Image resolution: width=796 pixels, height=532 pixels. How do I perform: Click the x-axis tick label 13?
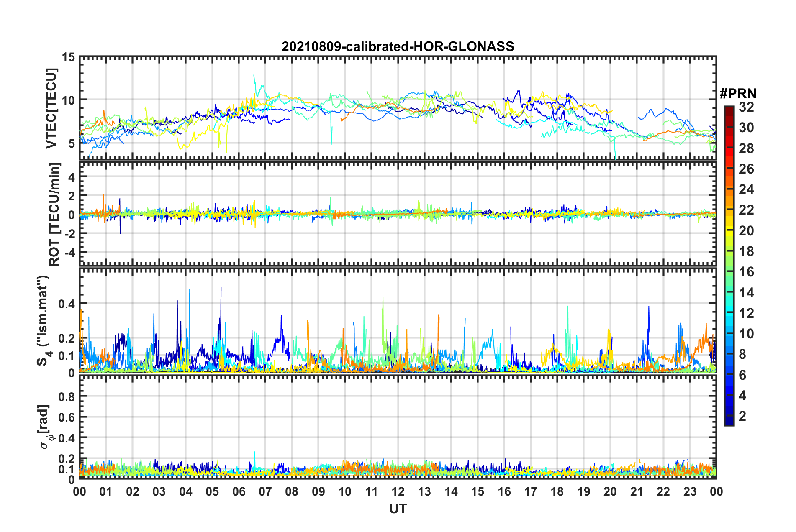click(424, 492)
